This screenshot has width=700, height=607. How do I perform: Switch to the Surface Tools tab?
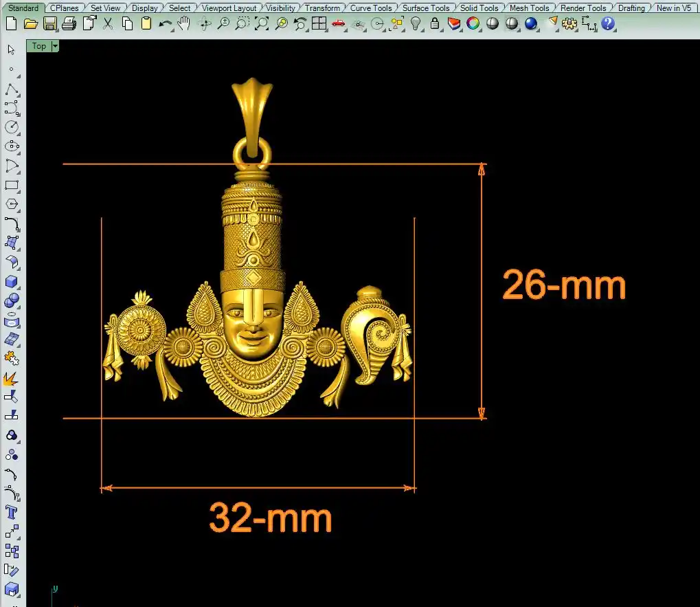point(425,8)
